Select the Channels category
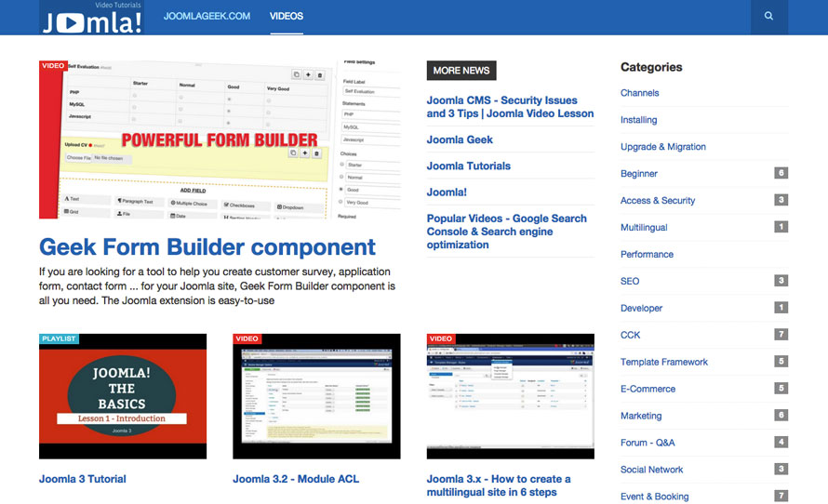 pyautogui.click(x=639, y=93)
